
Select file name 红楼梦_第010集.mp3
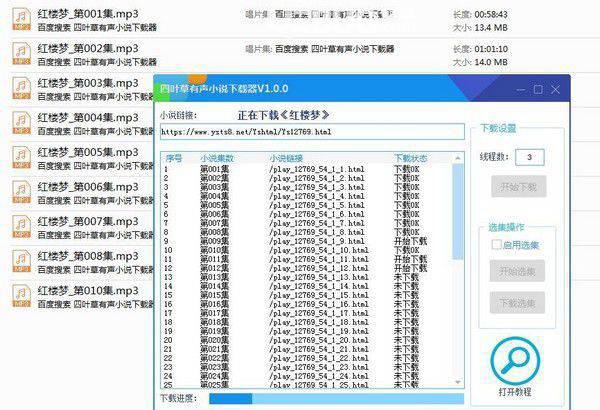click(88, 291)
